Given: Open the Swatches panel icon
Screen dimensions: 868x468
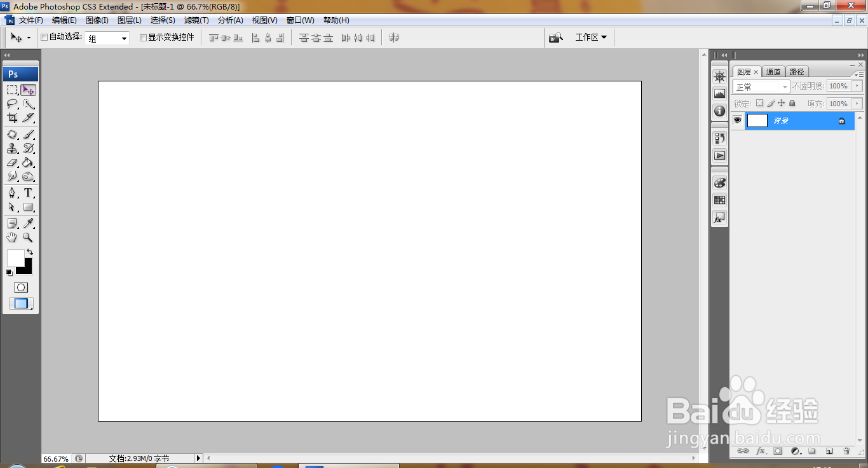Looking at the screenshot, I should [x=719, y=200].
